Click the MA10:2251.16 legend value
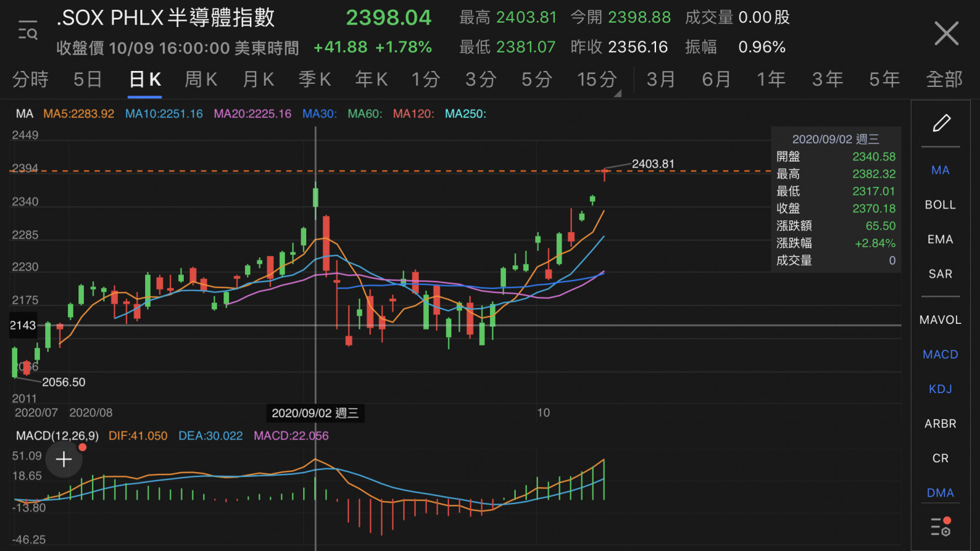 point(164,114)
